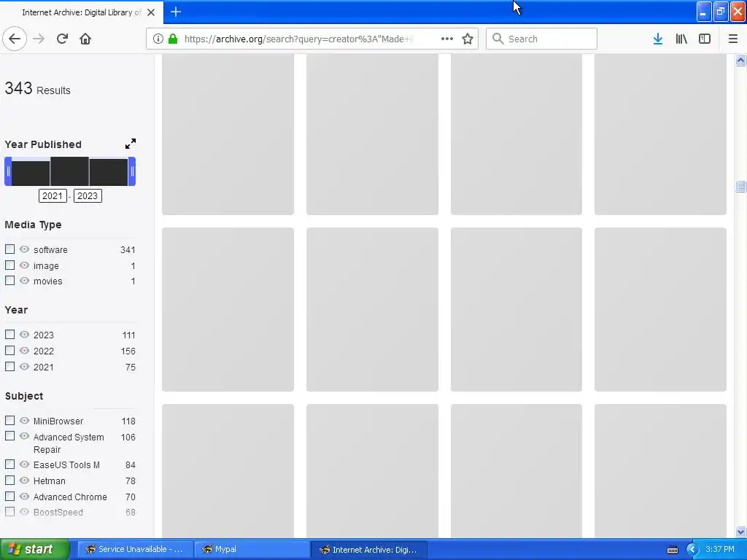747x560 pixels.
Task: Hide EaseUS Tools M results eye icon
Action: (x=24, y=464)
